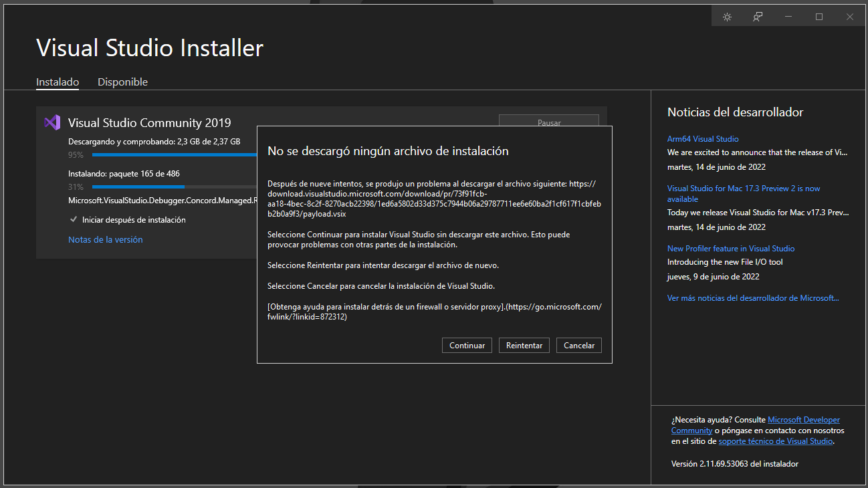Switch to the Instalado tab
868x488 pixels.
coord(58,82)
